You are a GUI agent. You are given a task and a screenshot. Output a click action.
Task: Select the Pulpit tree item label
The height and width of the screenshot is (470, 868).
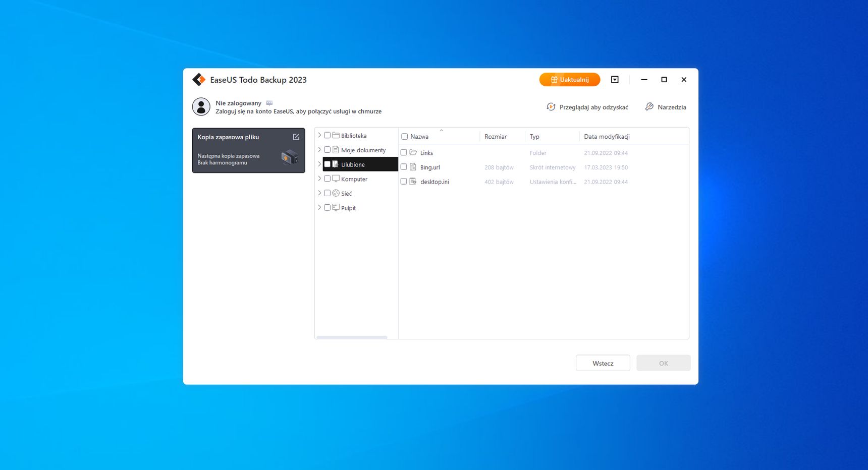(x=348, y=208)
